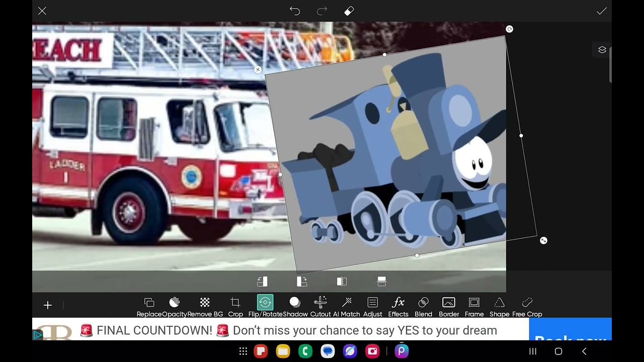Image resolution: width=644 pixels, height=362 pixels.
Task: Open the AI Match wand tool
Action: point(347,307)
